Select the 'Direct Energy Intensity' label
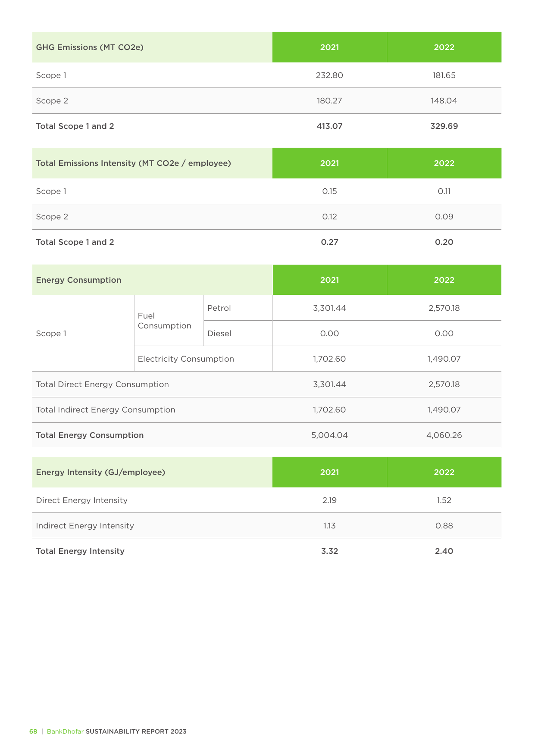 pyautogui.click(x=82, y=500)
